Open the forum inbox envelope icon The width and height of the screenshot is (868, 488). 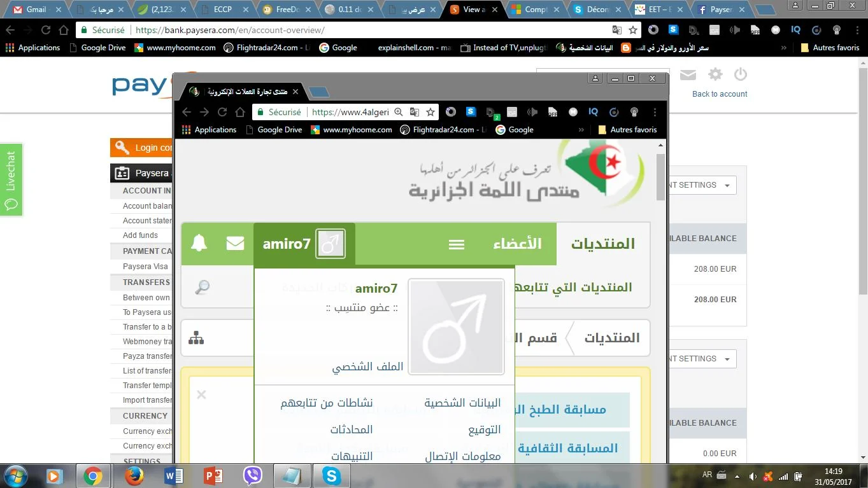point(235,243)
